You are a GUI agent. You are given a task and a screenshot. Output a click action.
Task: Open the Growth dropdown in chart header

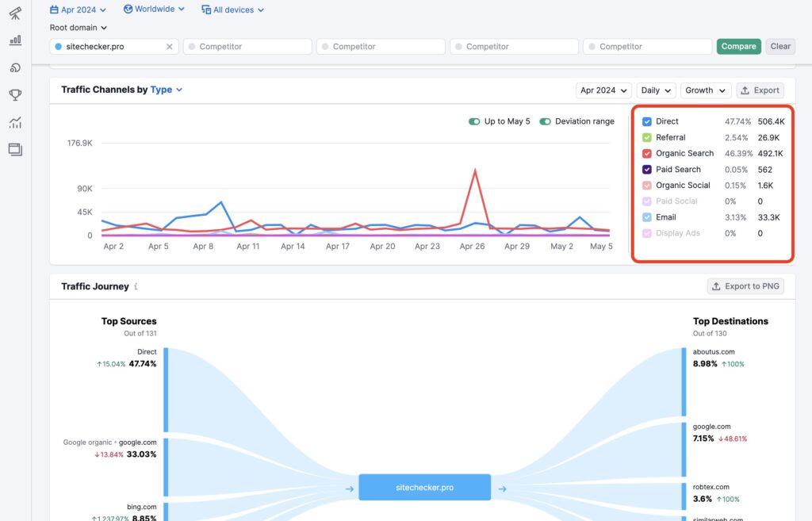pos(705,90)
